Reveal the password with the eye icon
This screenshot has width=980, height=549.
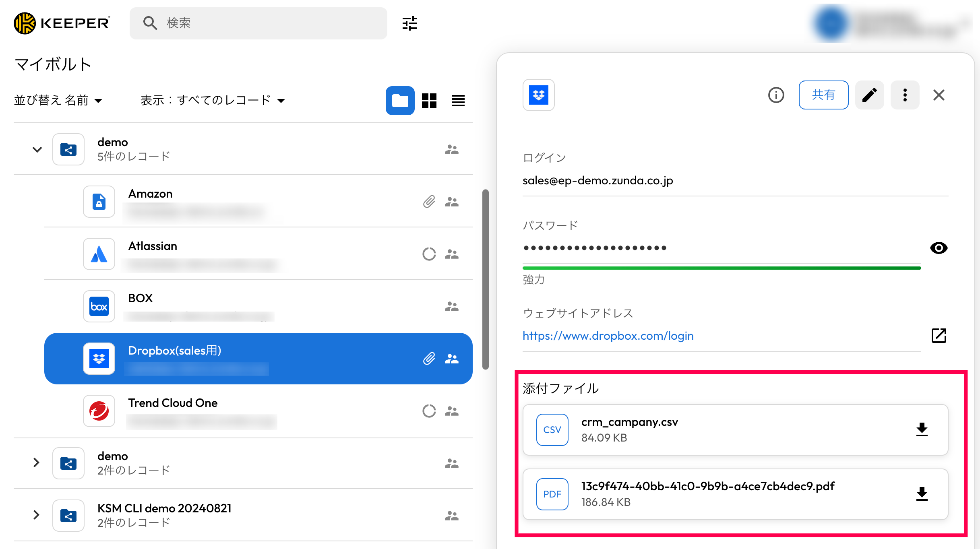939,248
